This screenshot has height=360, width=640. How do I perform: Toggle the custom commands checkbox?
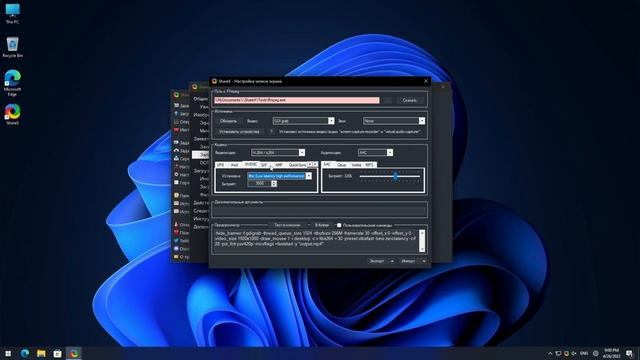point(339,225)
